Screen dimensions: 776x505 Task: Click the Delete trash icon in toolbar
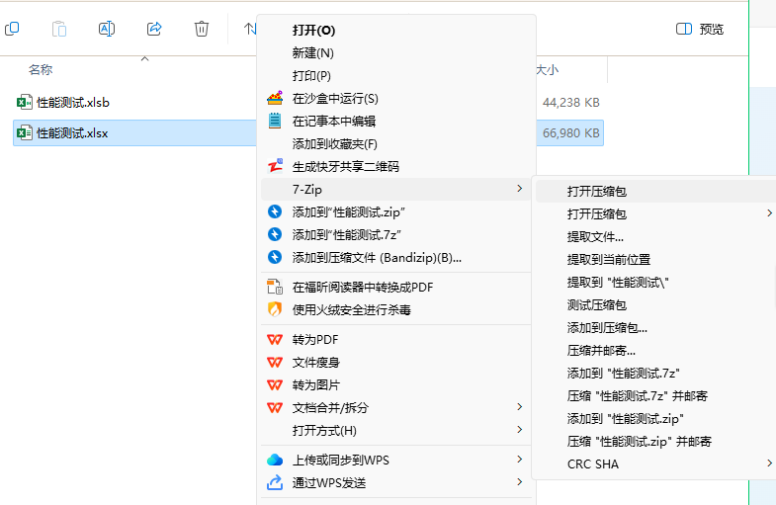[x=201, y=29]
